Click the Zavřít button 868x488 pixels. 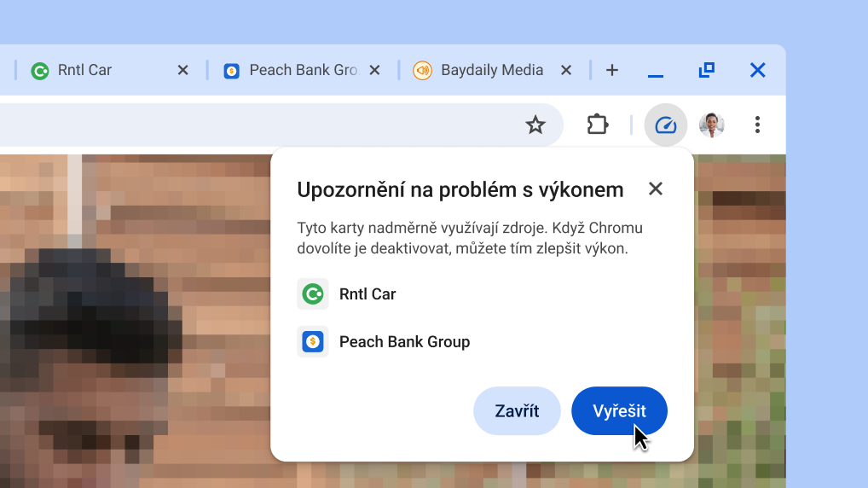click(x=517, y=410)
